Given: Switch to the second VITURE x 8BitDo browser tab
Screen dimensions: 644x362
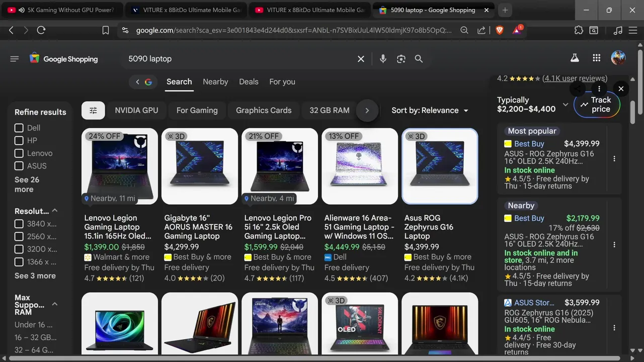Looking at the screenshot, I should tap(311, 10).
